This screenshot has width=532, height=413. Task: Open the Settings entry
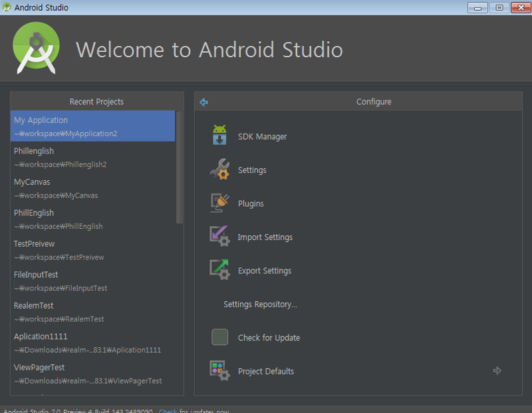tap(252, 170)
